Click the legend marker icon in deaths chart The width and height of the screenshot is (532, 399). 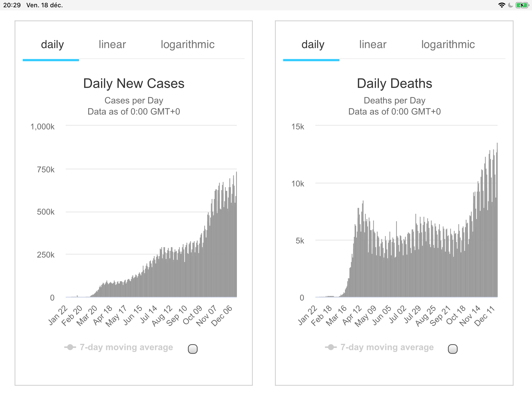331,347
